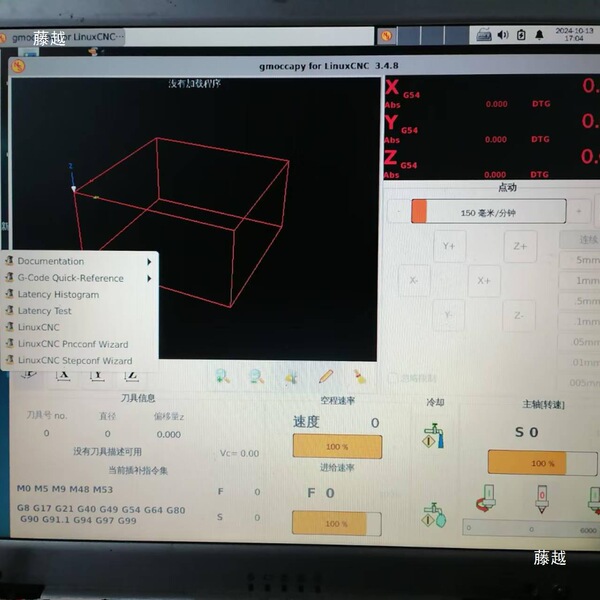Click the 速度 speed readout

pos(336,422)
